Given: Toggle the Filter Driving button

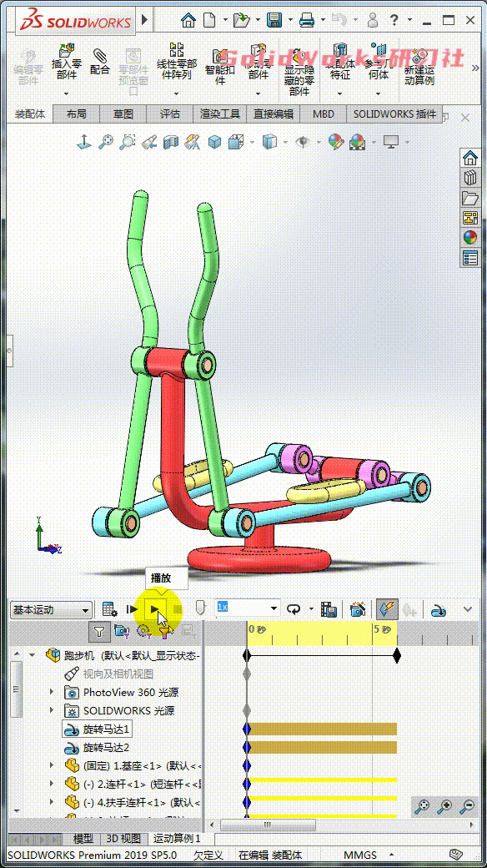Looking at the screenshot, I should click(143, 630).
